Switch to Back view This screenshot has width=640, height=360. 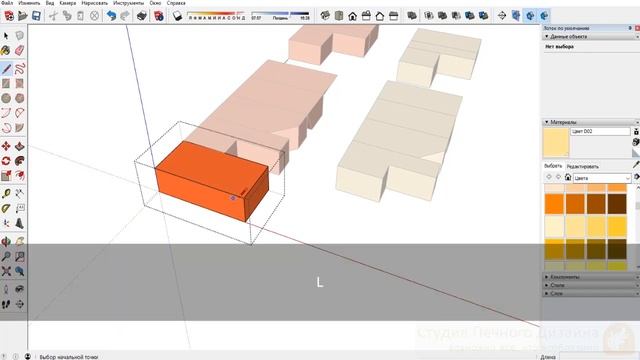pos(380,16)
